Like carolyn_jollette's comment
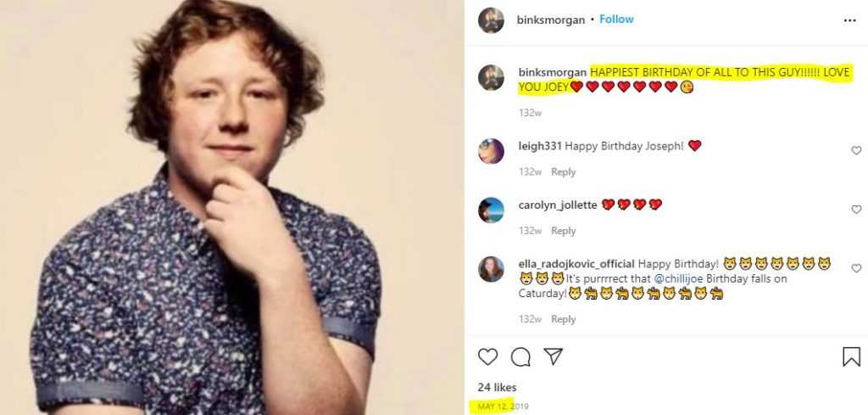This screenshot has height=415, width=868. [856, 210]
